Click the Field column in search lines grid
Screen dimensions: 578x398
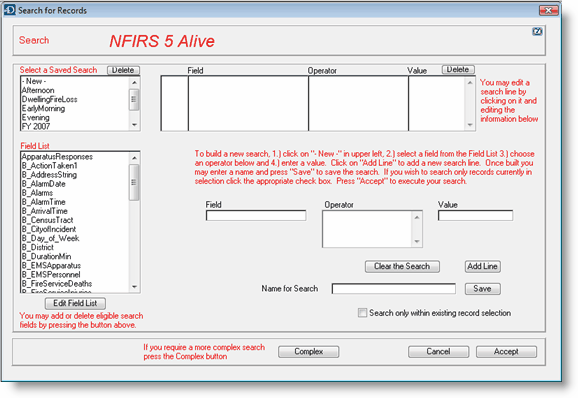click(x=248, y=104)
